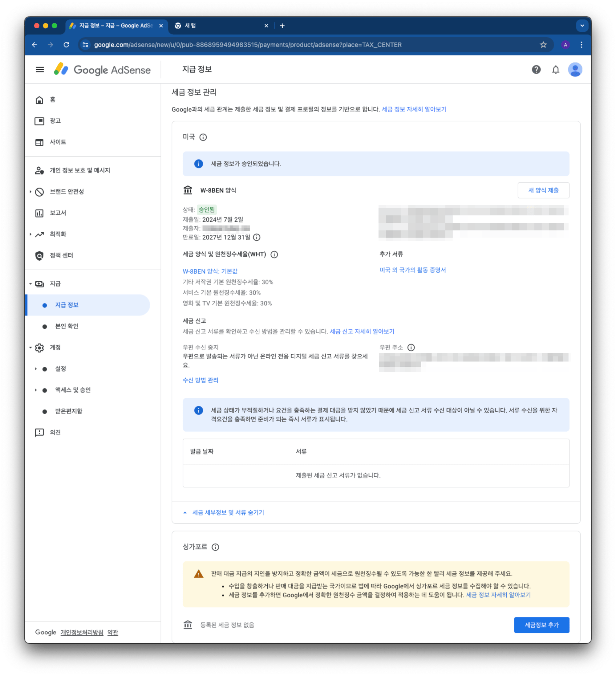Click the 최적화 trend line icon
Image resolution: width=616 pixels, height=676 pixels.
click(x=39, y=234)
